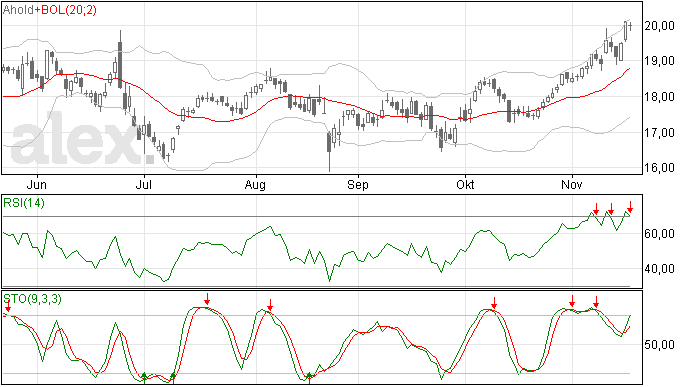
Task: Click the 19,00 price axis value
Action: pos(659,61)
